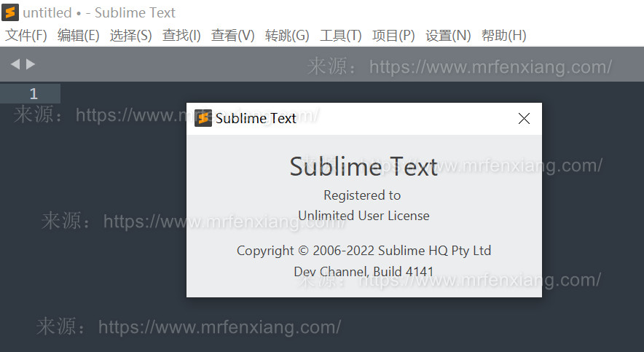
Task: Open the 转跳(G) menu
Action: click(x=287, y=35)
